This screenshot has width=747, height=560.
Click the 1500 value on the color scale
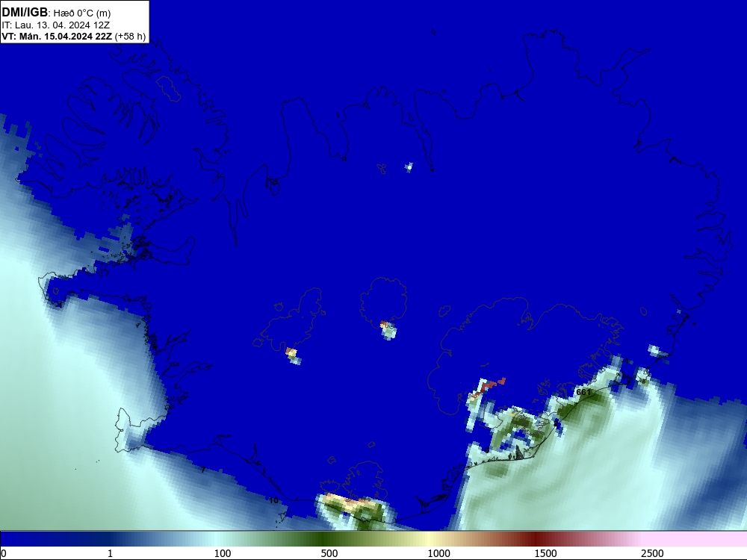(x=545, y=553)
